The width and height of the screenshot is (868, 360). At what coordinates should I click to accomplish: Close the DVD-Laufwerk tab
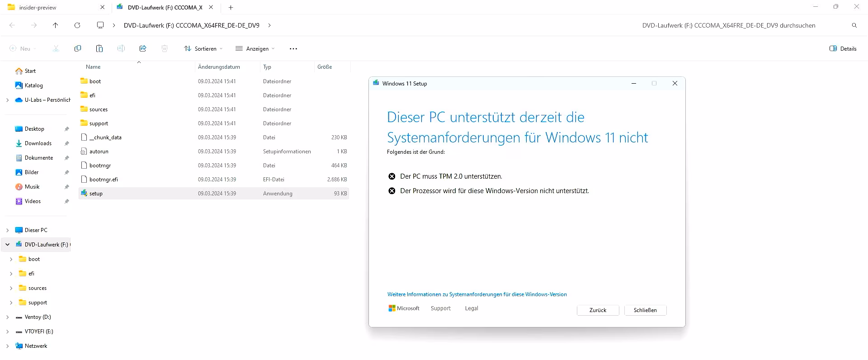(x=211, y=7)
